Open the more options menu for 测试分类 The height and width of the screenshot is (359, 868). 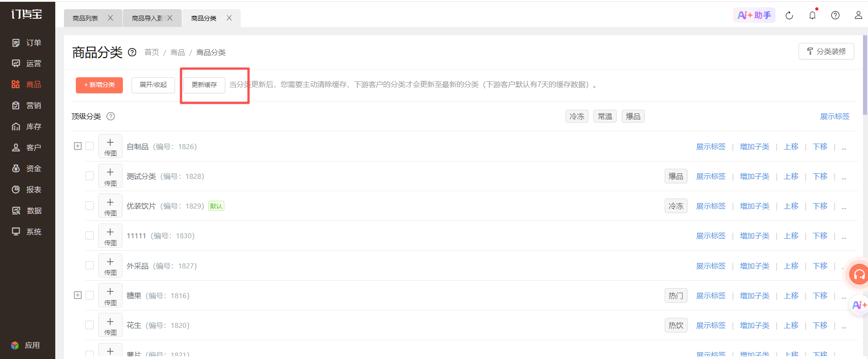click(844, 177)
